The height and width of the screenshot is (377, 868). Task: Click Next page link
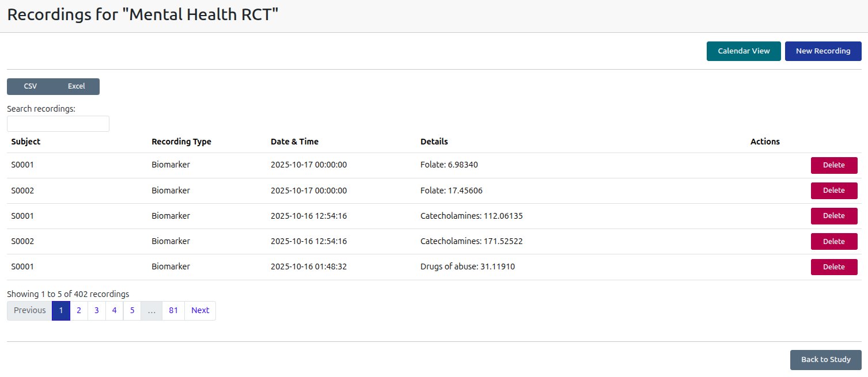tap(200, 310)
